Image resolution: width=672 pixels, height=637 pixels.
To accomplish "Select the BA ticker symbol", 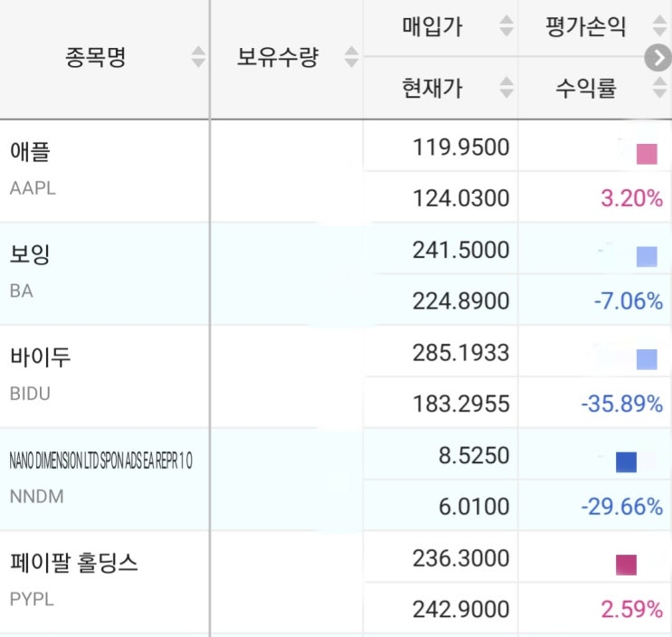I will tap(21, 291).
